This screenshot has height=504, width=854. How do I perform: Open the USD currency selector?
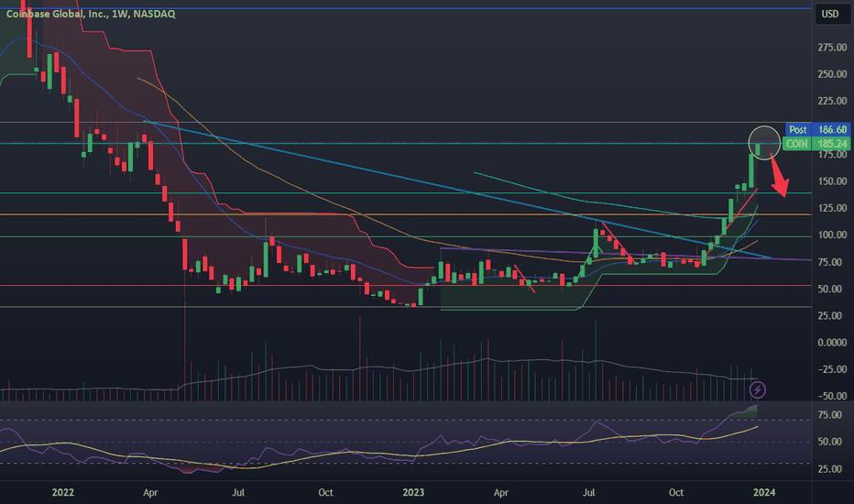click(x=830, y=14)
